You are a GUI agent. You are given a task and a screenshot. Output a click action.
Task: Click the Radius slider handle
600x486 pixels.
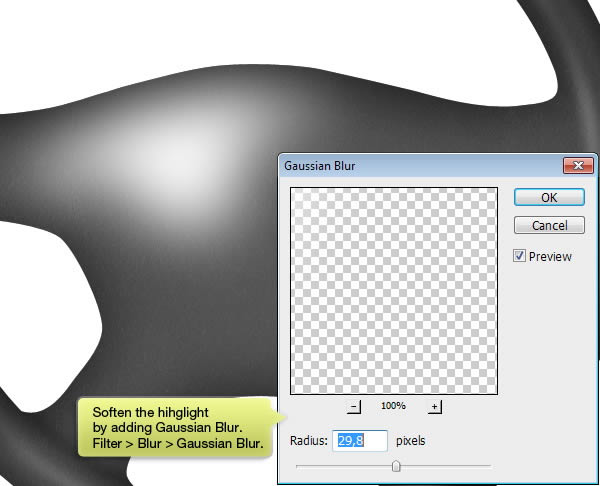(396, 466)
